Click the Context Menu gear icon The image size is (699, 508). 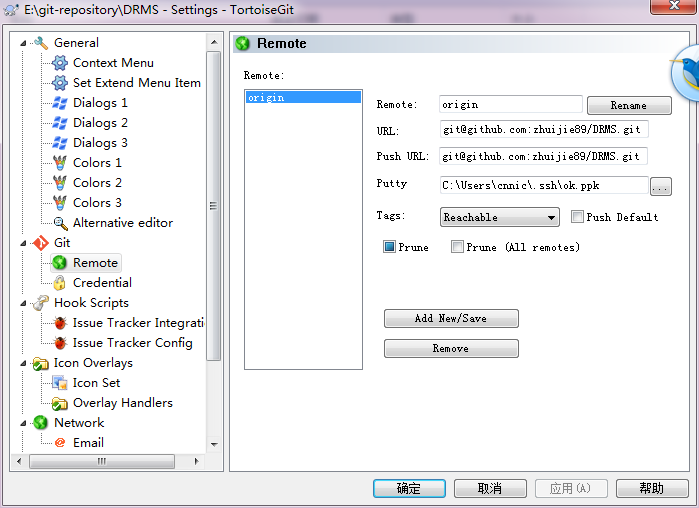click(60, 63)
